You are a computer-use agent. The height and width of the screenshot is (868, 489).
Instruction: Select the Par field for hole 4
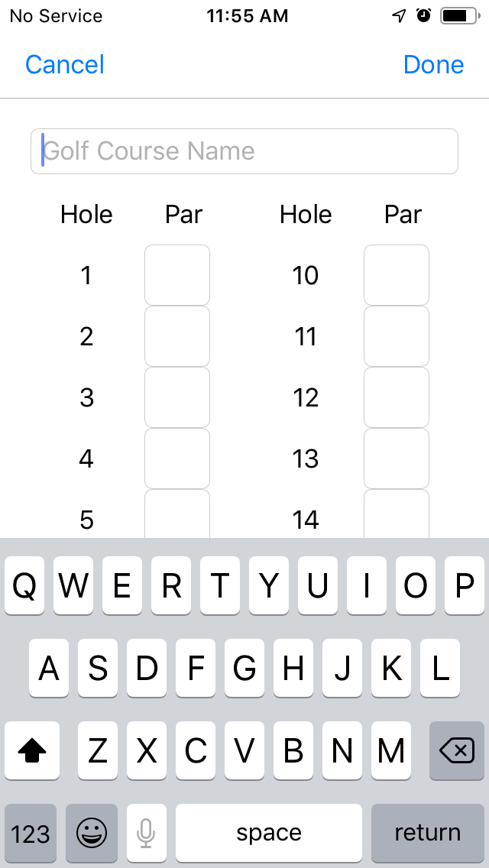[x=176, y=458]
